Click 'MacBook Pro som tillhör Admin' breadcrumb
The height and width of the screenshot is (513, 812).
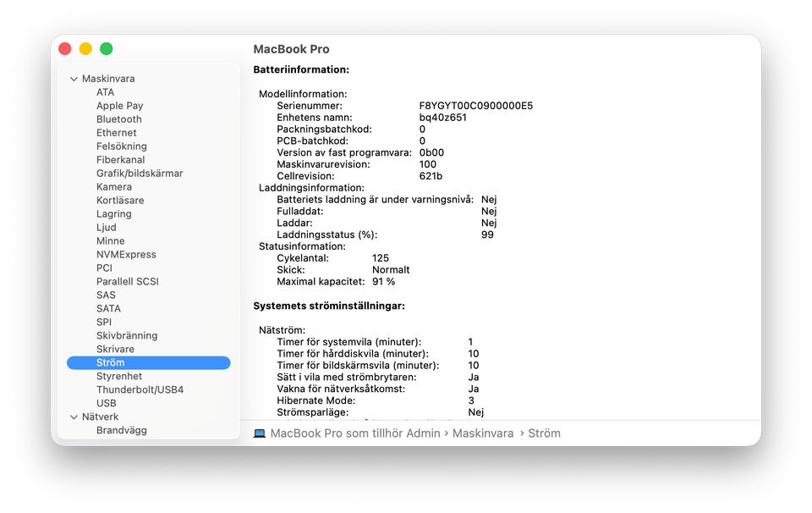355,433
